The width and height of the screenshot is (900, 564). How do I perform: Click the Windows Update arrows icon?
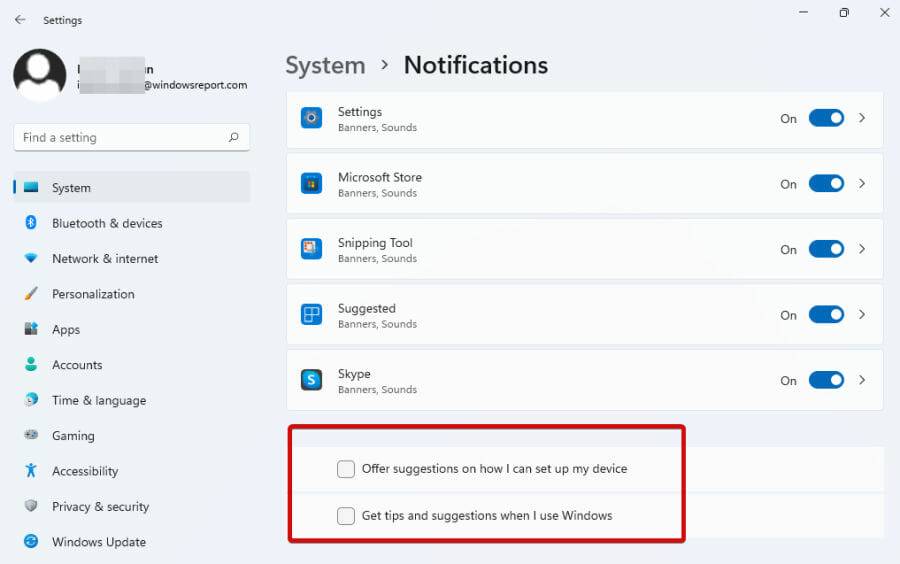click(31, 541)
